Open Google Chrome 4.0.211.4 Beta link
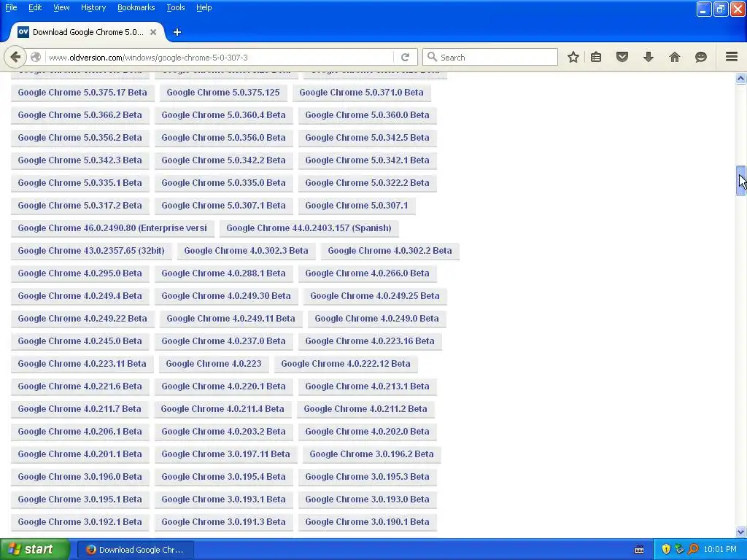Image resolution: width=747 pixels, height=560 pixels. [222, 409]
